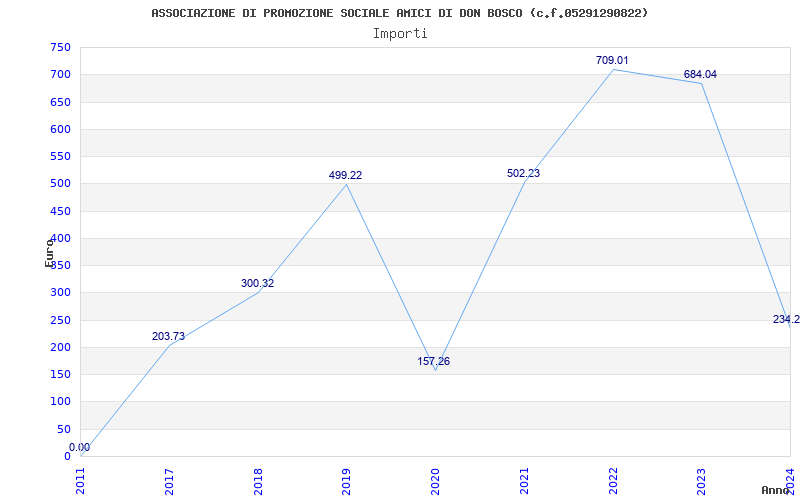The width and height of the screenshot is (800, 500).
Task: Click the 203.73 data label
Action: tap(168, 337)
